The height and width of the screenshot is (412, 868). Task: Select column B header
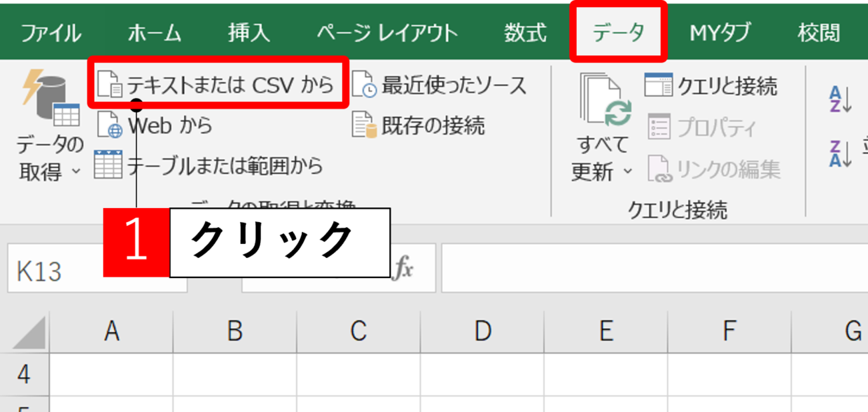point(235,331)
